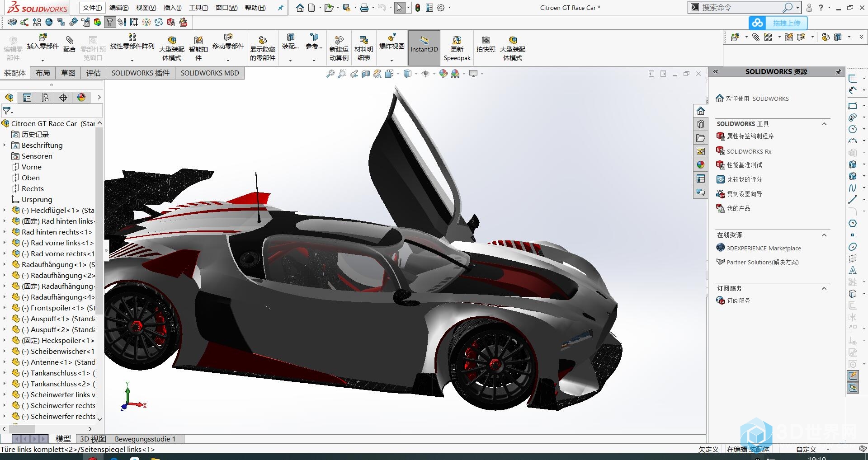Click Exploded View (爆炸视图) tool
868x460 pixels.
click(x=392, y=41)
